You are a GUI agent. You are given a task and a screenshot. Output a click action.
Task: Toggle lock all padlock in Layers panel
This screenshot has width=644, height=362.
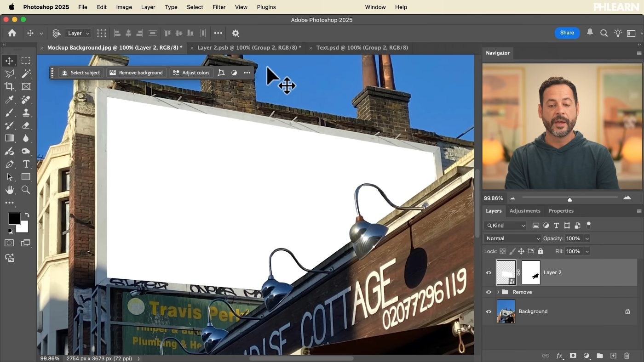[x=540, y=251]
